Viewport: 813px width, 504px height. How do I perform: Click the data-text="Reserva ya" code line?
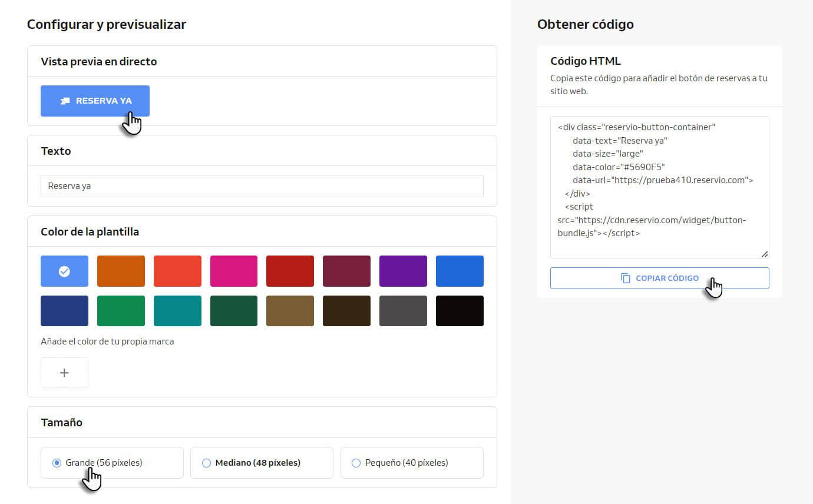620,140
